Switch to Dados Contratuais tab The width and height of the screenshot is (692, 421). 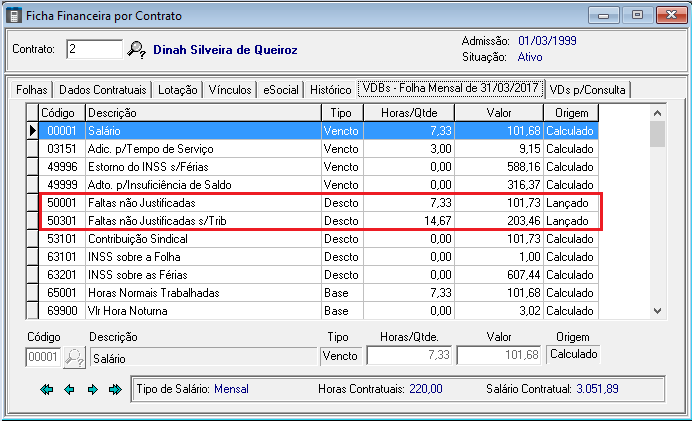pos(103,90)
